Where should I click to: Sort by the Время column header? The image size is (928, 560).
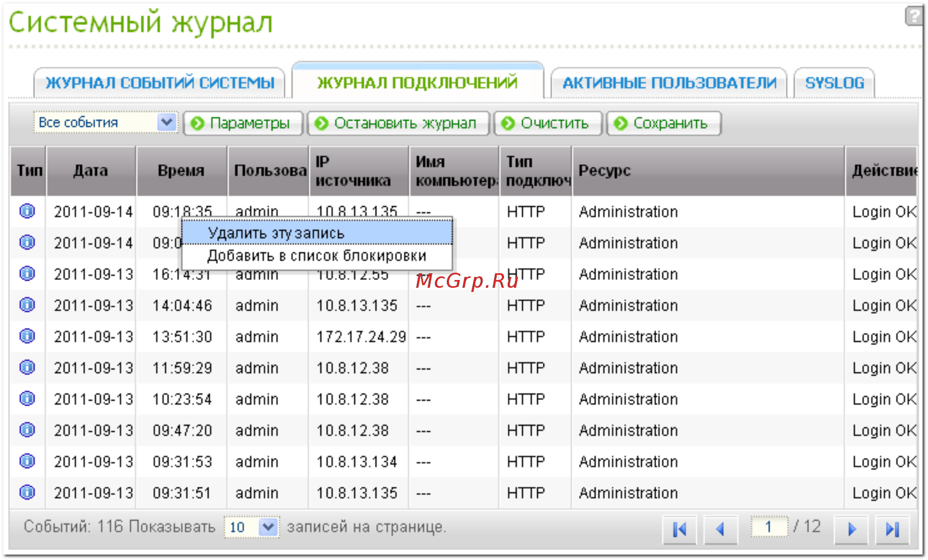coord(182,170)
